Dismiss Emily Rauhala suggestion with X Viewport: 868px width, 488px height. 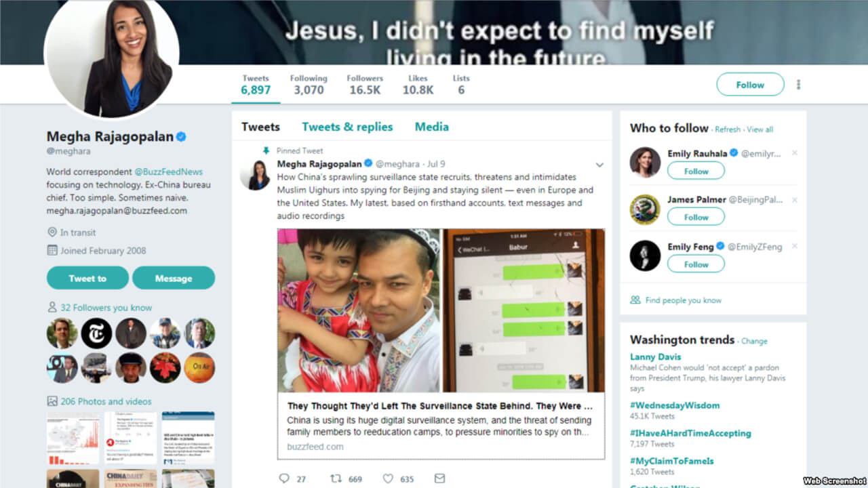795,153
